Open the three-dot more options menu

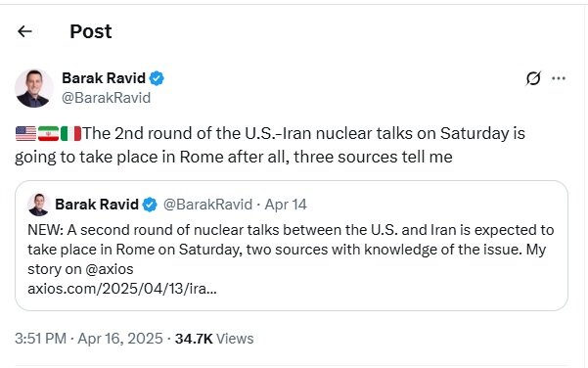tap(559, 78)
